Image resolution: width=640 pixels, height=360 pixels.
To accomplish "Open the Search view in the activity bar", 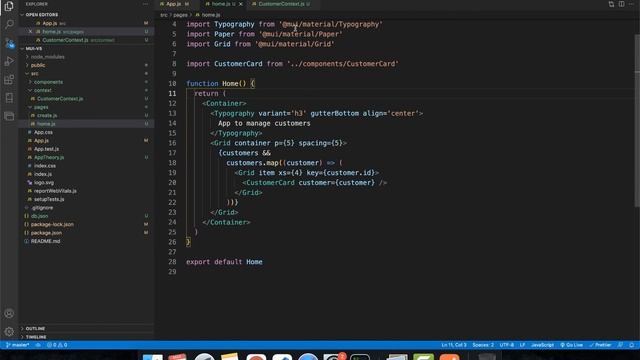I will [9, 24].
